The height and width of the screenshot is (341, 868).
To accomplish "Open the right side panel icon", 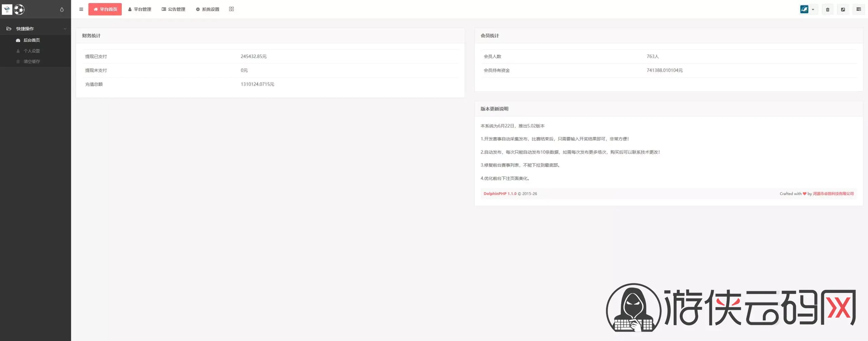I will pos(859,9).
